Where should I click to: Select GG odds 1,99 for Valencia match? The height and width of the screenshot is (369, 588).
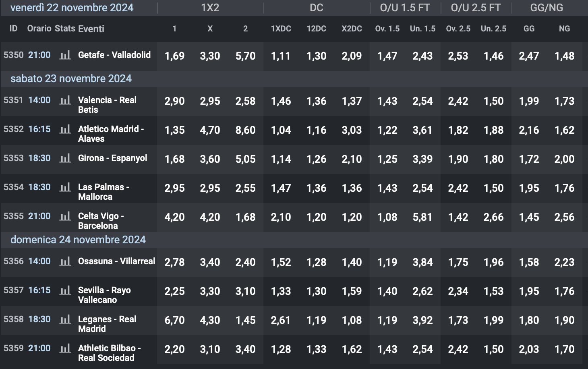click(529, 102)
